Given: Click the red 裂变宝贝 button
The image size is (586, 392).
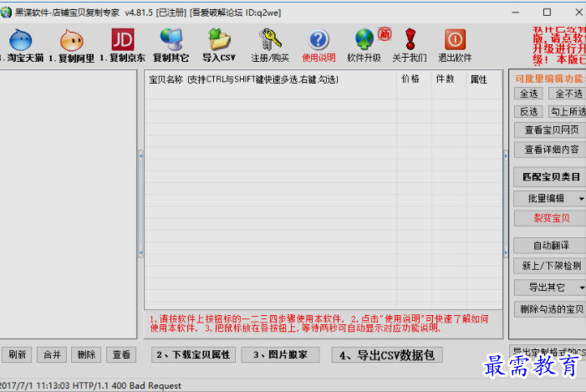Looking at the screenshot, I should [551, 218].
